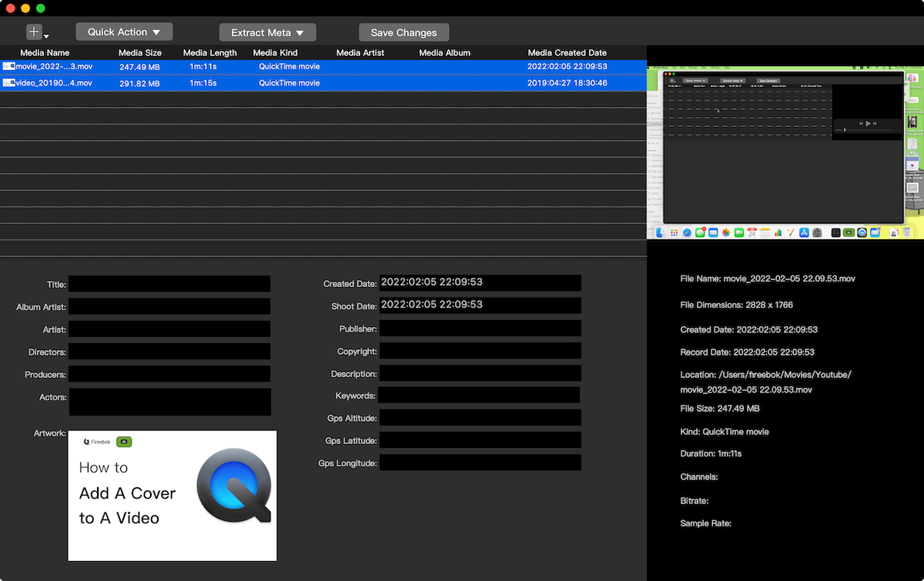Click Save Changes
This screenshot has height=581, width=924.
[x=403, y=32]
